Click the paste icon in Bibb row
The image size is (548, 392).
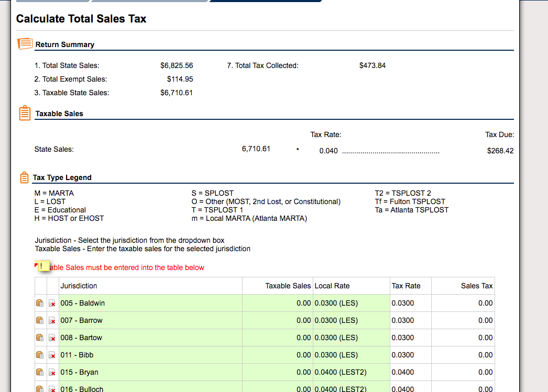40,355
